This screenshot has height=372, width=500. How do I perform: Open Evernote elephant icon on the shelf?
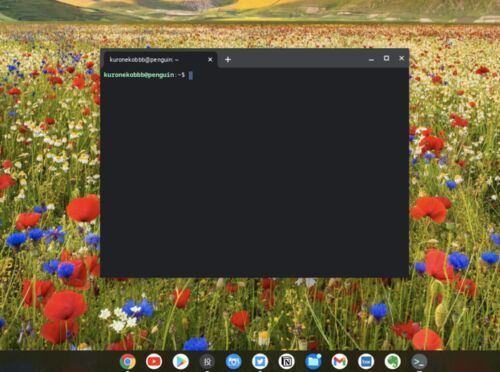pyautogui.click(x=392, y=362)
